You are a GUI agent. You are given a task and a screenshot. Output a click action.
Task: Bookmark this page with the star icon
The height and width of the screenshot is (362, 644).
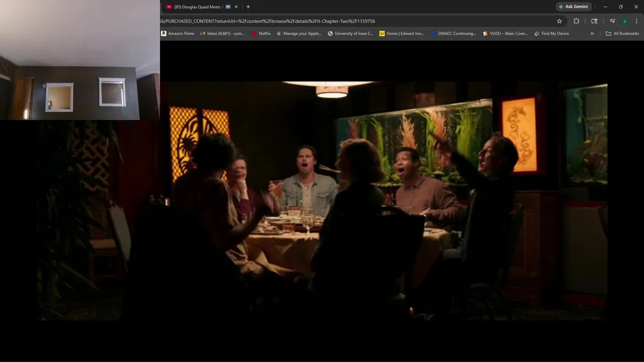(x=559, y=21)
